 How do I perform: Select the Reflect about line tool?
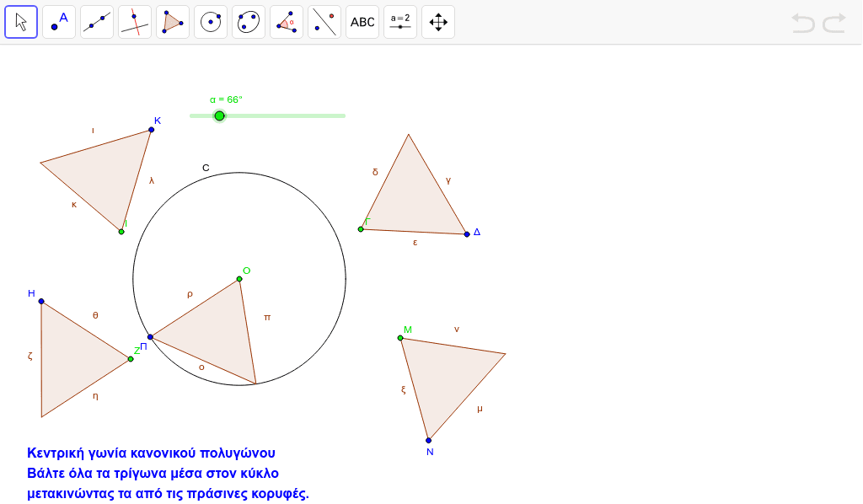click(324, 22)
